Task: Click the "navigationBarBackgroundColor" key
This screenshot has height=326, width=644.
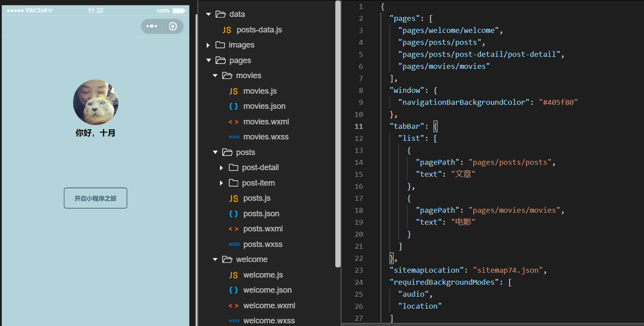Action: point(462,102)
